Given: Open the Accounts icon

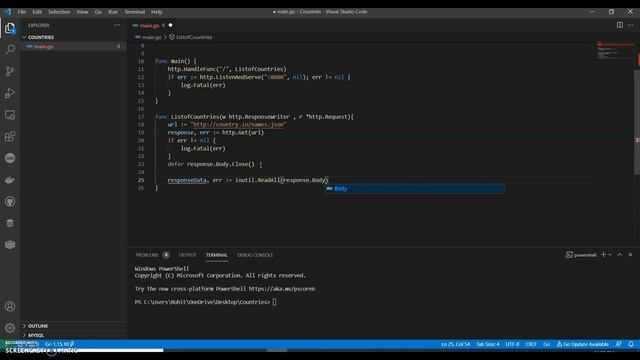Looking at the screenshot, I should pos(10,307).
